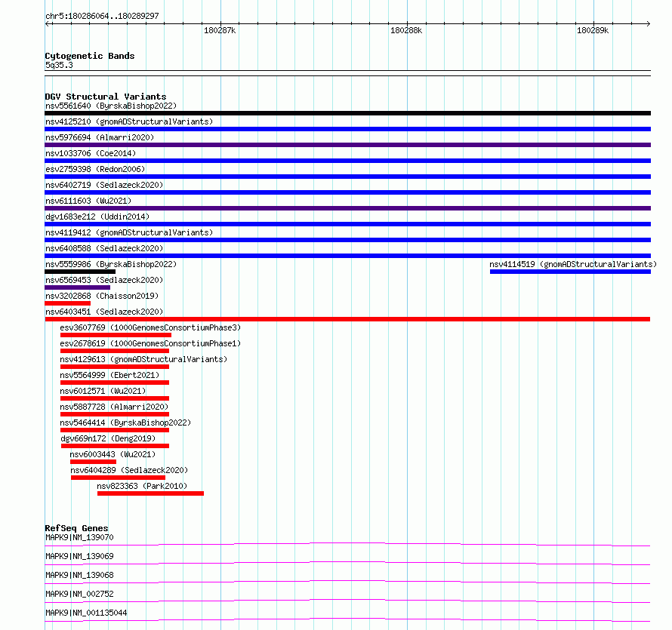Image resolution: width=672 pixels, height=630 pixels.
Task: Click the blue bar under nsv1033706
Action: [x=347, y=161]
